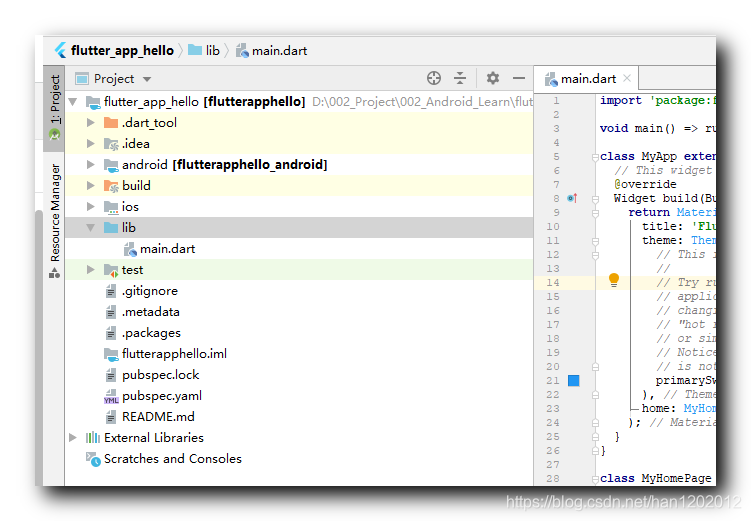
Task: Toggle the 1: Project side tab
Action: [x=55, y=108]
